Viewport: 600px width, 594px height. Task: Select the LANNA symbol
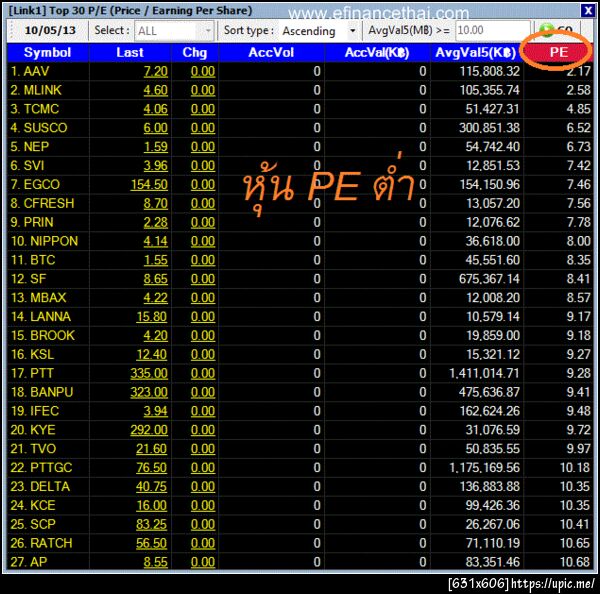tap(51, 317)
